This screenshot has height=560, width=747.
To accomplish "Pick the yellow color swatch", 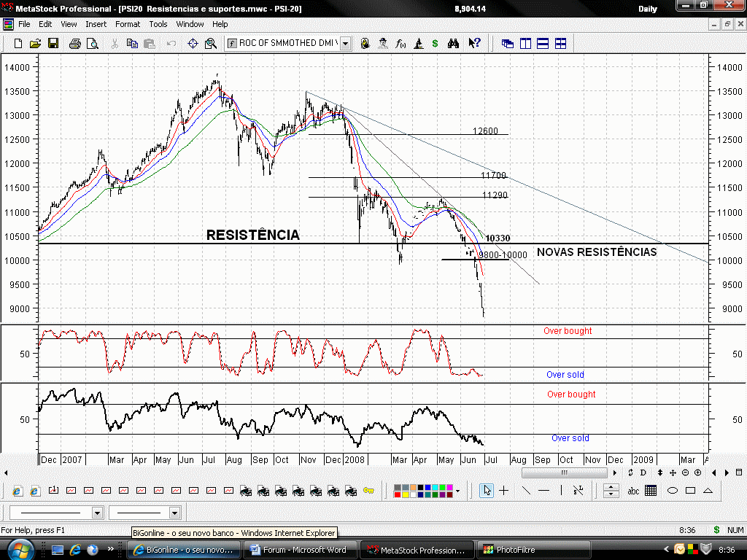I will click(405, 494).
